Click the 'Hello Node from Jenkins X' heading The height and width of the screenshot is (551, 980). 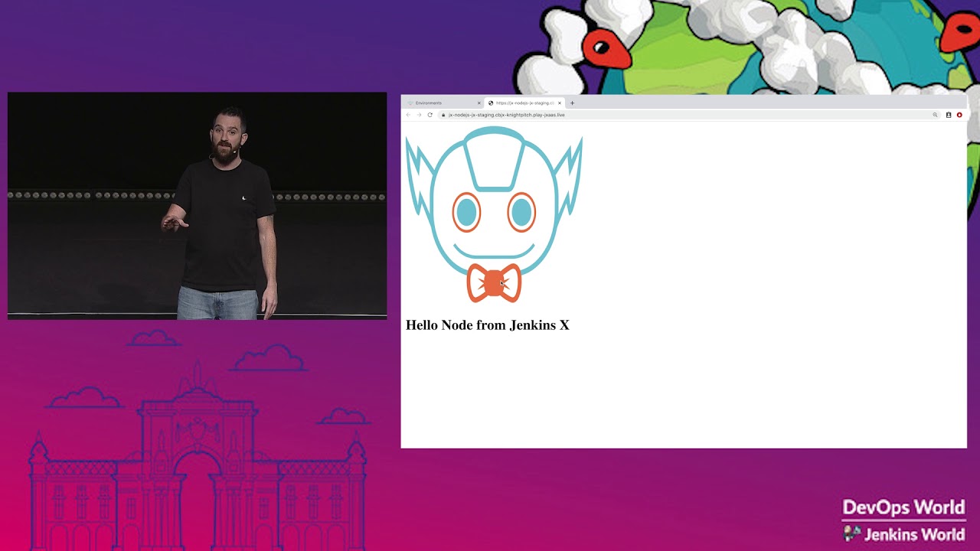pyautogui.click(x=488, y=325)
